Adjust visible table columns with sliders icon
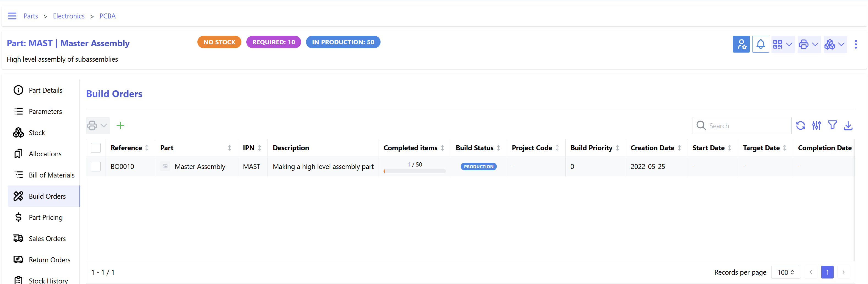This screenshot has width=868, height=284. pyautogui.click(x=816, y=125)
